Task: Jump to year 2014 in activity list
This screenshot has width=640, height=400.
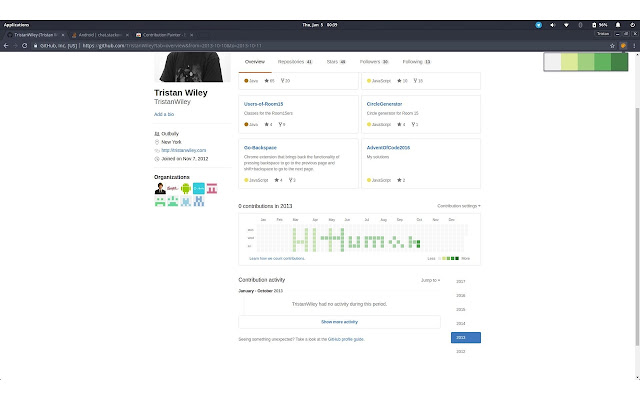Action: [x=461, y=323]
